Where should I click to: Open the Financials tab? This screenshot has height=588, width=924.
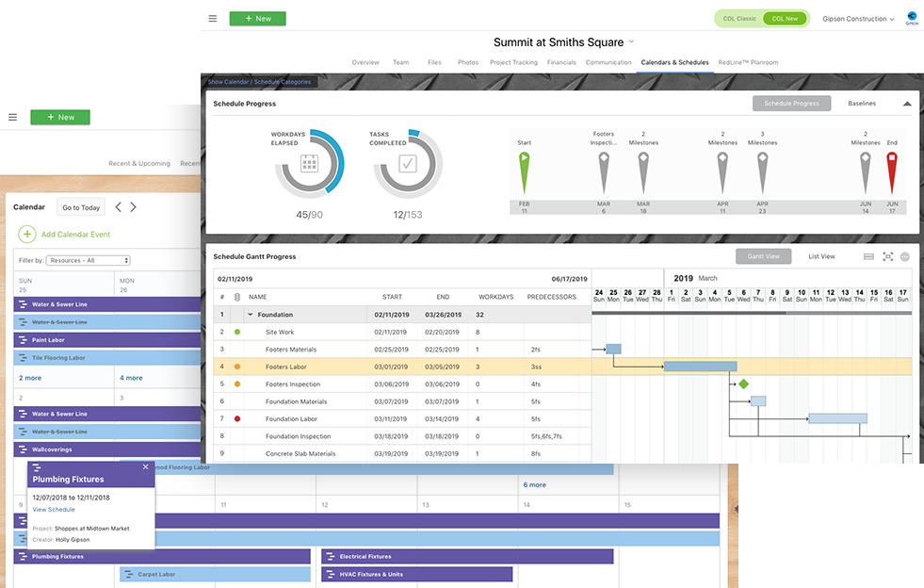click(561, 62)
